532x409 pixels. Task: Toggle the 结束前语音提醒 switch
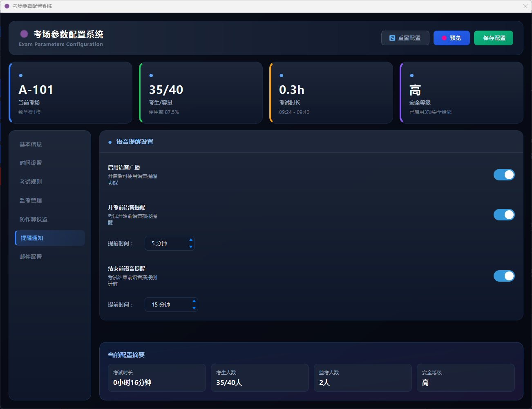pyautogui.click(x=504, y=276)
